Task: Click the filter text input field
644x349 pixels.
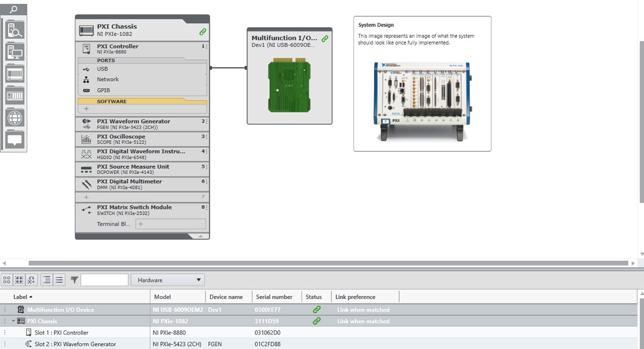Action: coord(104,280)
